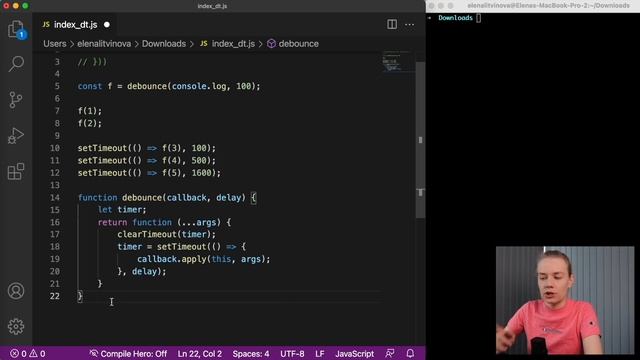Open the Manage gear menu
The image size is (640, 360).
coord(16,327)
